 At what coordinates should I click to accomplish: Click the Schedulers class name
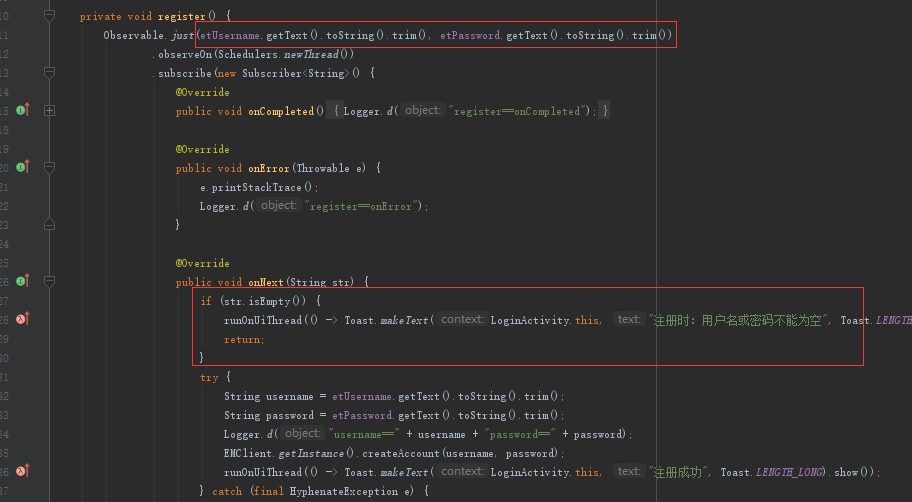pos(248,55)
